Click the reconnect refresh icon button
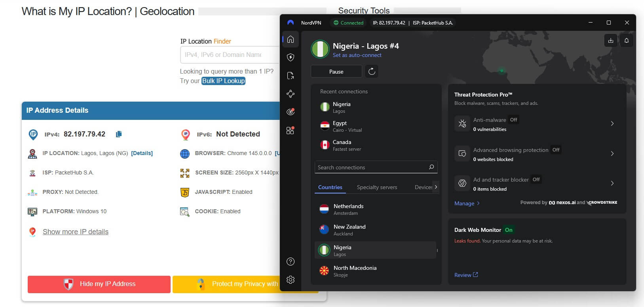644x307 pixels. click(372, 71)
